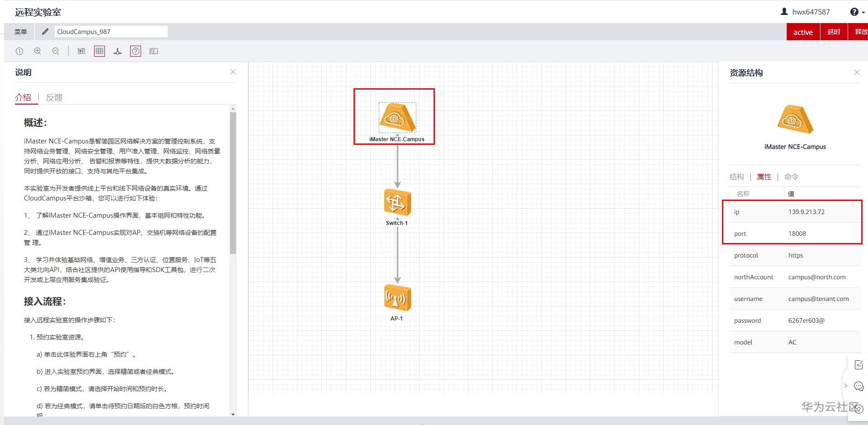Click the 说明 panel title
868x425 pixels.
(x=23, y=72)
